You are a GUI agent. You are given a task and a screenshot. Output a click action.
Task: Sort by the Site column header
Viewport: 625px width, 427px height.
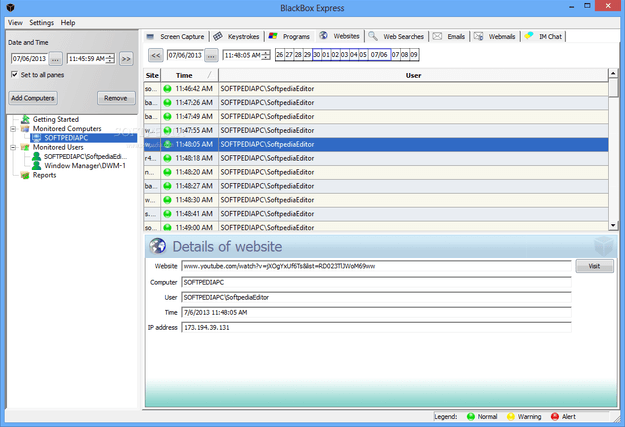(152, 75)
